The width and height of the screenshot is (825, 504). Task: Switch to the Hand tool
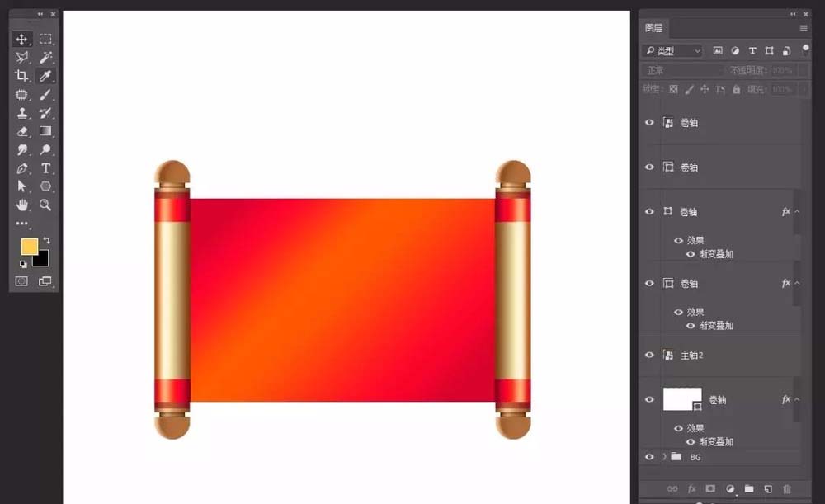click(x=22, y=205)
